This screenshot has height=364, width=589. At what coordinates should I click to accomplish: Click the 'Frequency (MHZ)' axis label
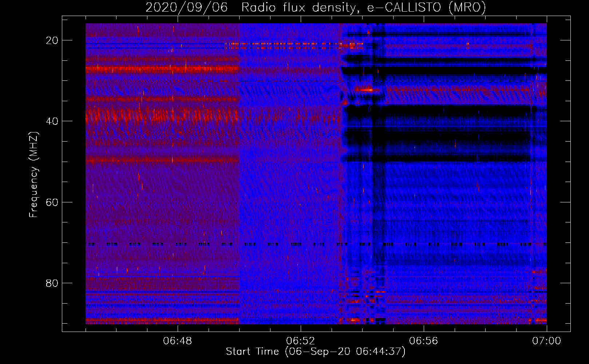point(33,175)
